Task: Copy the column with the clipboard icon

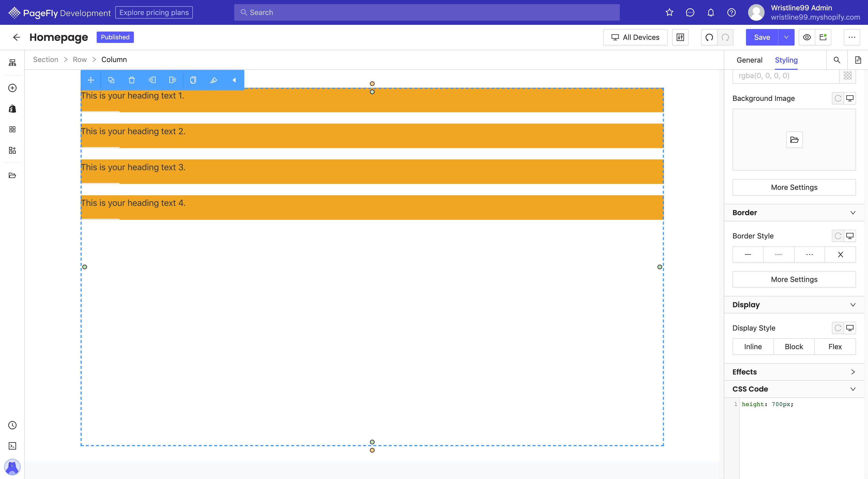Action: (193, 80)
